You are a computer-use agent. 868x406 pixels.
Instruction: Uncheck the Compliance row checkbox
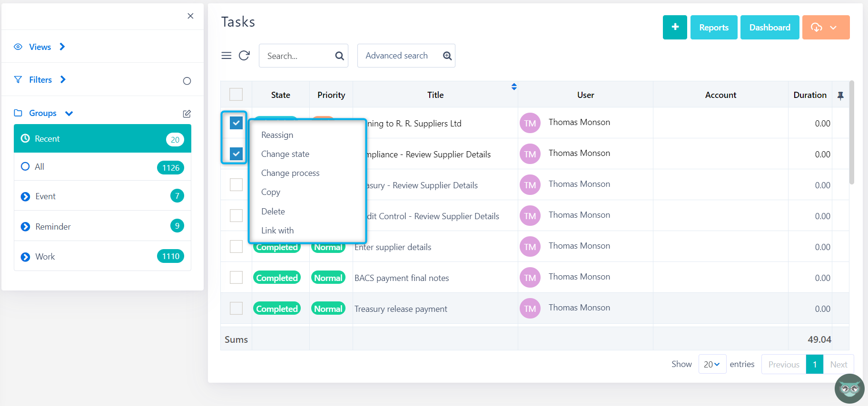(236, 154)
